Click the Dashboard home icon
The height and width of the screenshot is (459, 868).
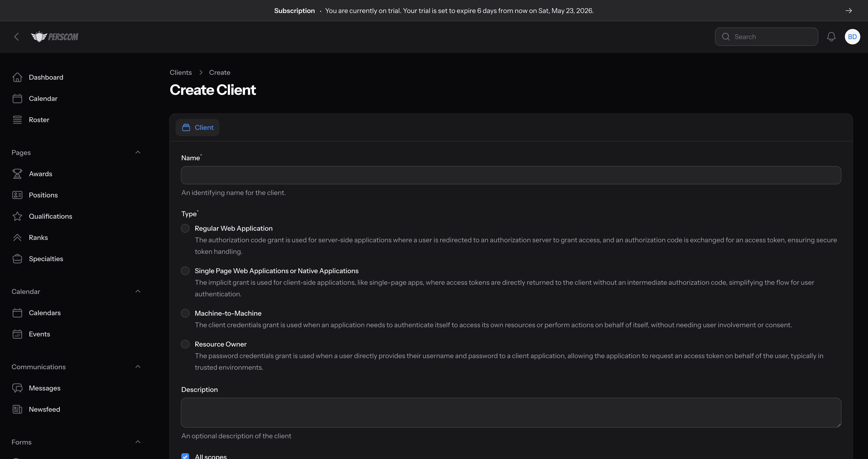pyautogui.click(x=17, y=77)
